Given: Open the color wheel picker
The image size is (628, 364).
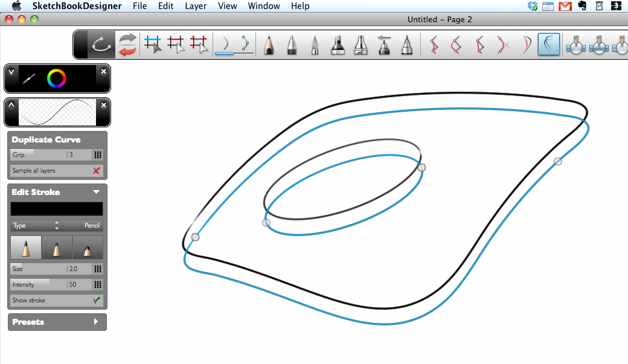Looking at the screenshot, I should (57, 78).
